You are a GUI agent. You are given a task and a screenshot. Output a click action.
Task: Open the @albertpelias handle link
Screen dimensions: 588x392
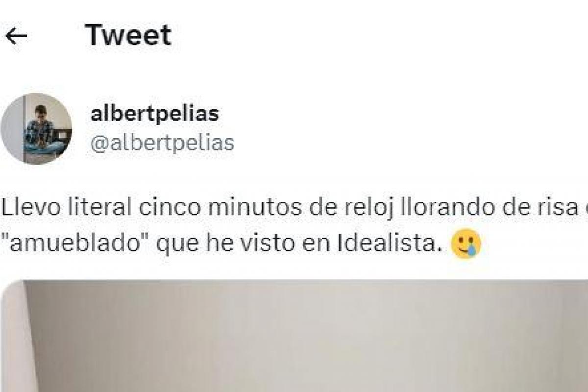162,143
